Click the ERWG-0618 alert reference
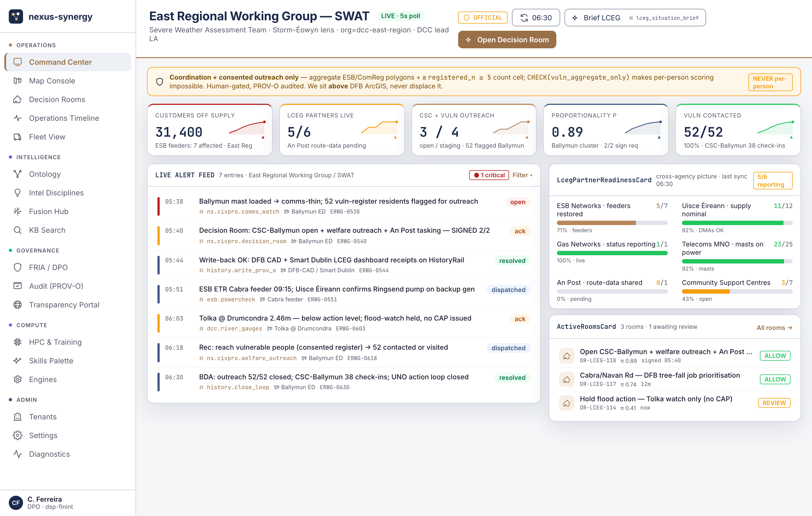Viewport: 812px width, 516px height. tap(362, 358)
